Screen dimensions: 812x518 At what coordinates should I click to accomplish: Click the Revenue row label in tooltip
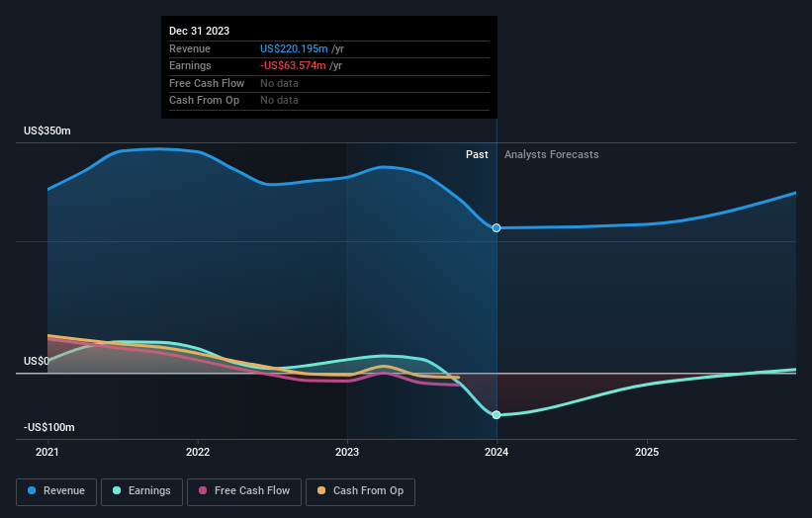click(190, 48)
